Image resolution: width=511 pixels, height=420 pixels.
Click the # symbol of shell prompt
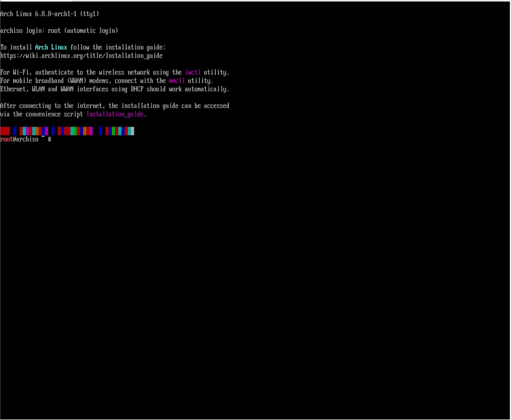click(49, 139)
